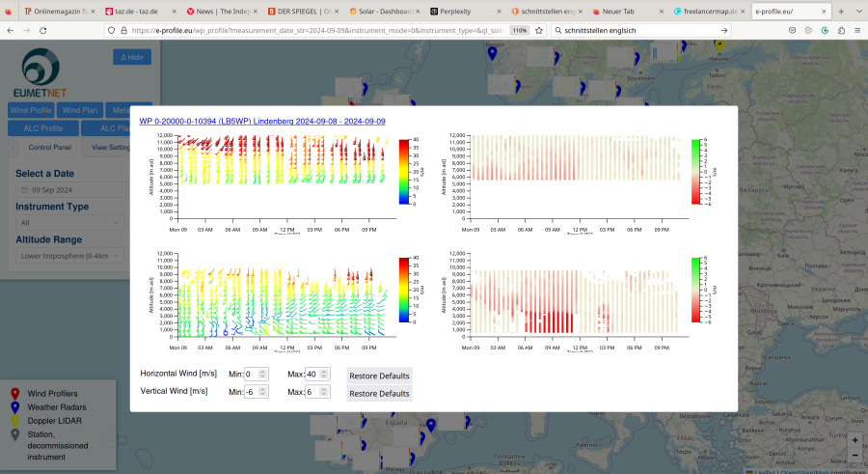Open the list all tabs chevron
The image size is (868, 474).
(858, 11)
